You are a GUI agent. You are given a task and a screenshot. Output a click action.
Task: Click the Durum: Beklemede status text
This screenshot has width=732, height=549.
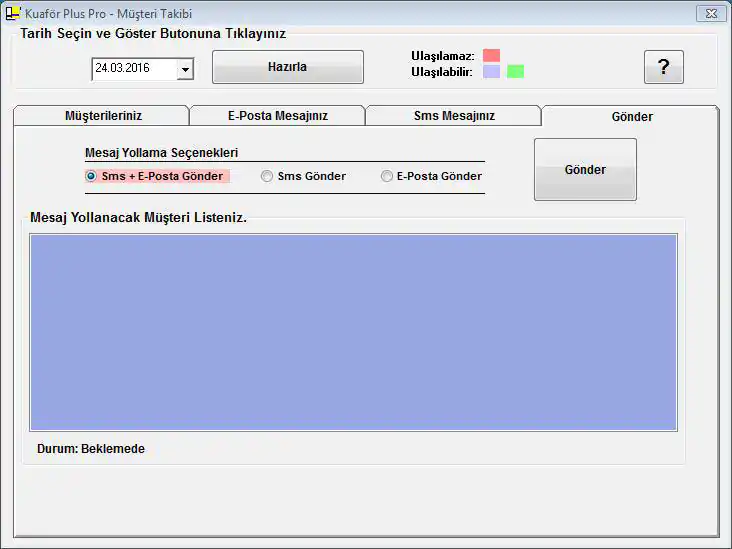91,449
